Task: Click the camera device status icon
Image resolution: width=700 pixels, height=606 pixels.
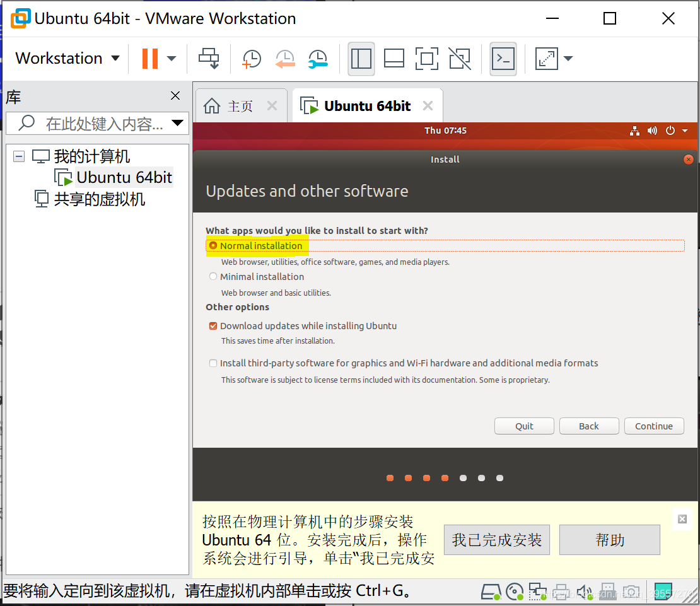Action: (631, 592)
